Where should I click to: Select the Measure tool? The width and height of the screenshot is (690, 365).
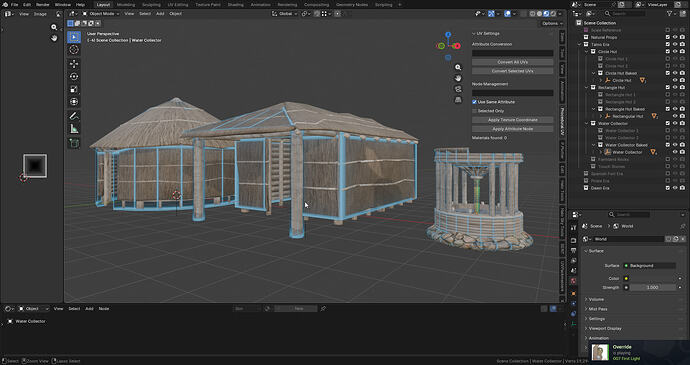point(74,129)
